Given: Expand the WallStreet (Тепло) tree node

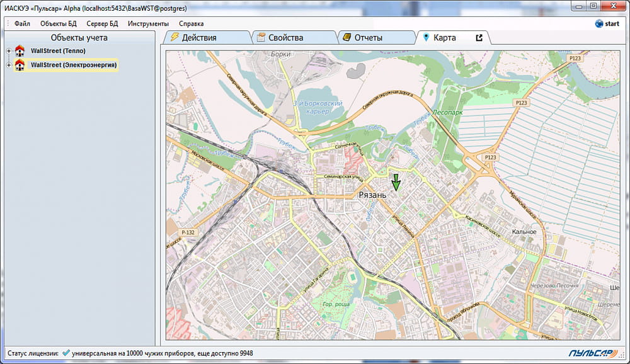Looking at the screenshot, I should coord(8,51).
